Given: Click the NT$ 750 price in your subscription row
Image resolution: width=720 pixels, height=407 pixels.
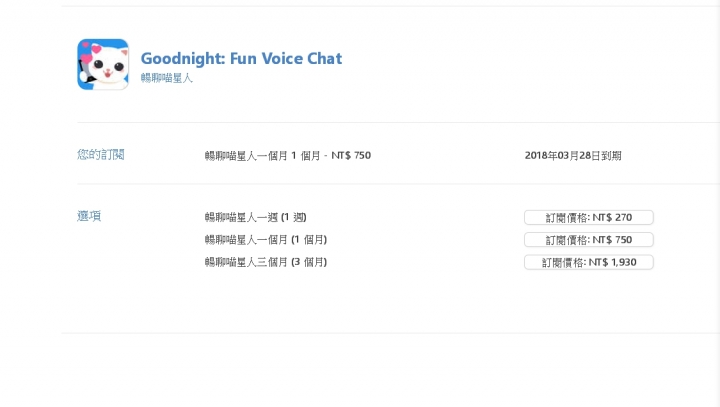Looking at the screenshot, I should tap(351, 156).
